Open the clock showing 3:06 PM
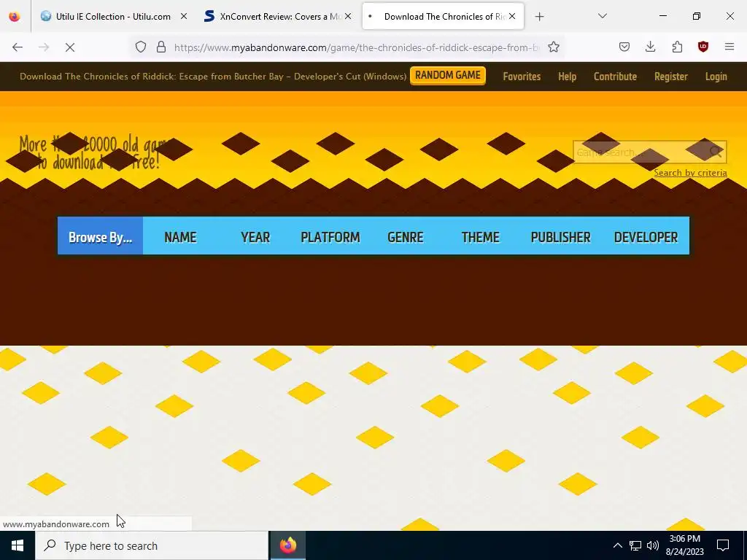This screenshot has height=560, width=747. pyautogui.click(x=684, y=545)
